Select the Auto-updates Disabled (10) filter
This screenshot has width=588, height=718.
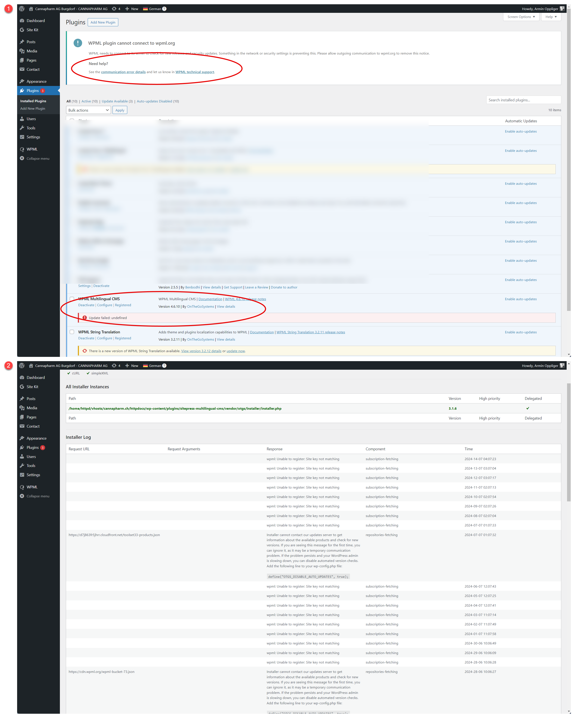point(158,101)
